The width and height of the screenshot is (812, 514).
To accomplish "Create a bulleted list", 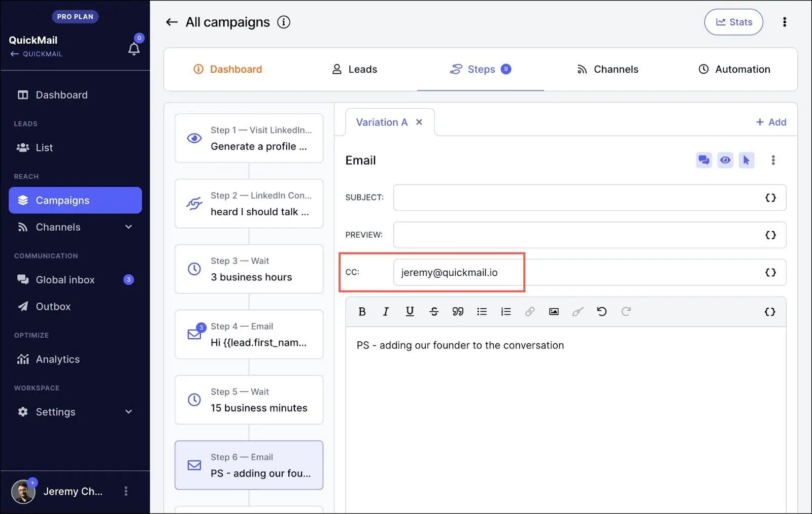I will coord(482,311).
